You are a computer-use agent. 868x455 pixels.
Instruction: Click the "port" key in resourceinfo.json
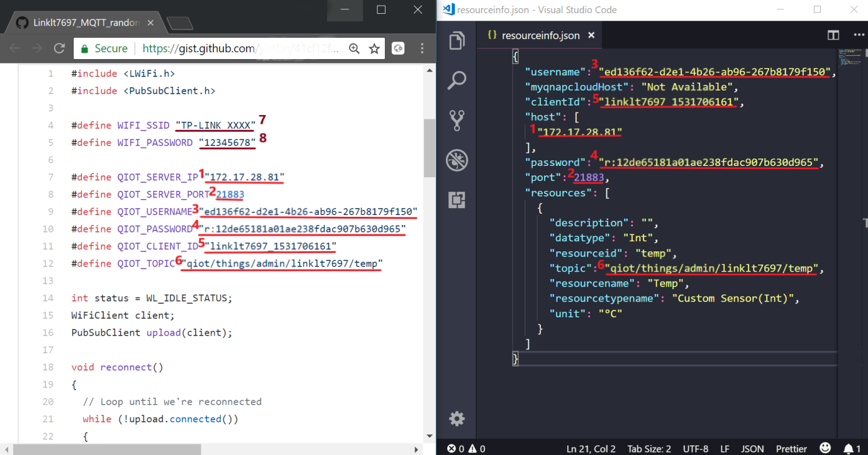[543, 177]
